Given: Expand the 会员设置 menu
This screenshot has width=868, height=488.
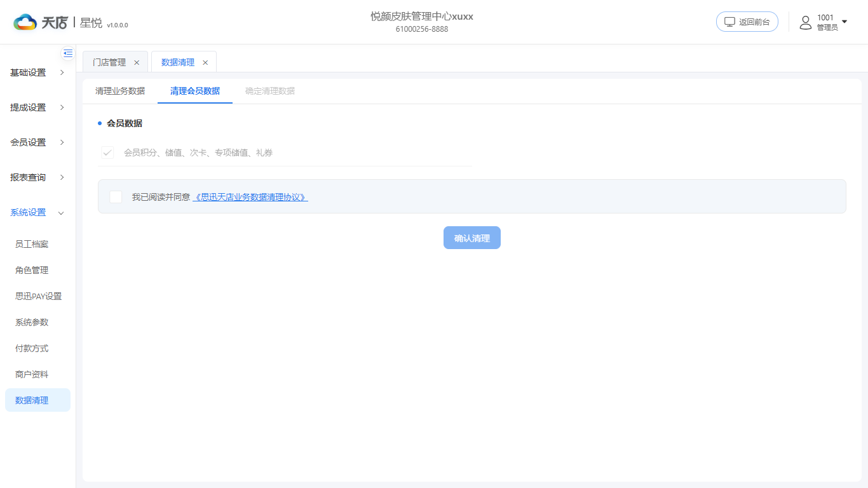Looking at the screenshot, I should (x=37, y=142).
